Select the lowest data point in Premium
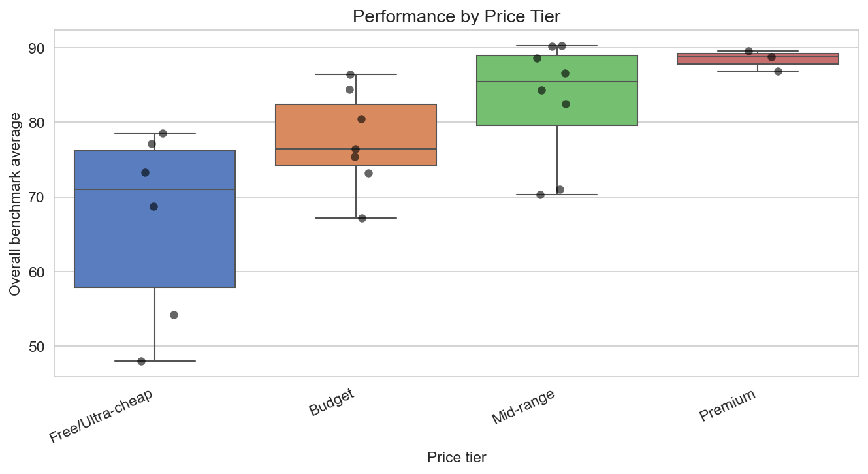Screen dimensions: 868x474 click(x=778, y=71)
